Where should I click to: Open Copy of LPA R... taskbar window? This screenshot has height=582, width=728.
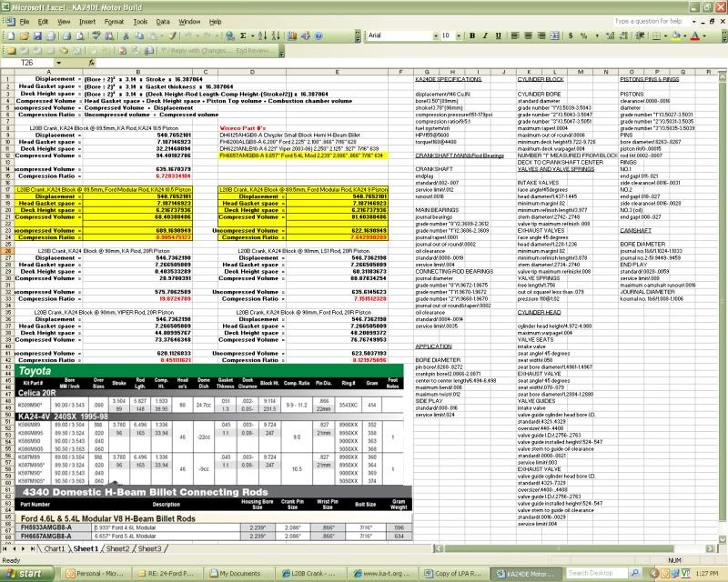(454, 574)
